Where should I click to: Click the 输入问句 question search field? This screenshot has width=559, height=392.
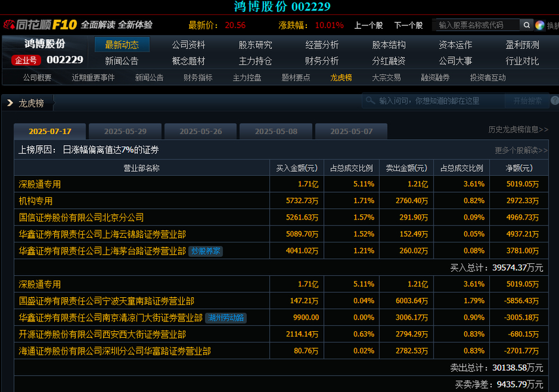click(x=434, y=101)
